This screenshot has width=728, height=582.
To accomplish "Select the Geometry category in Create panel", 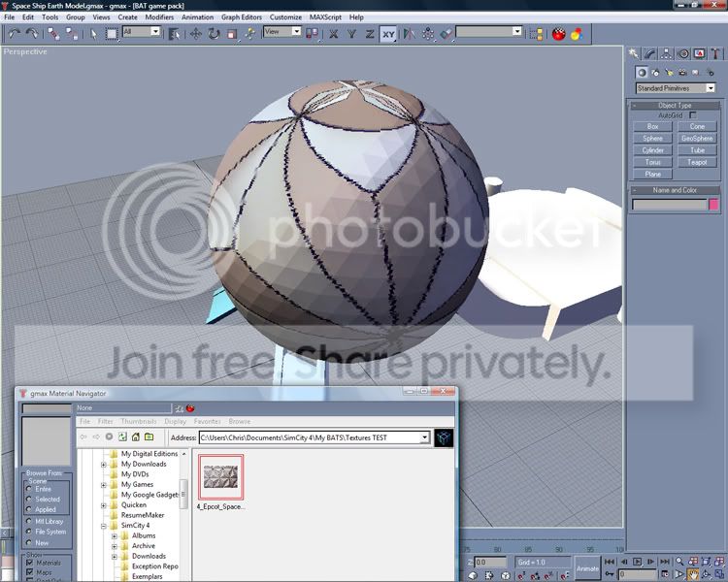I will (x=642, y=73).
